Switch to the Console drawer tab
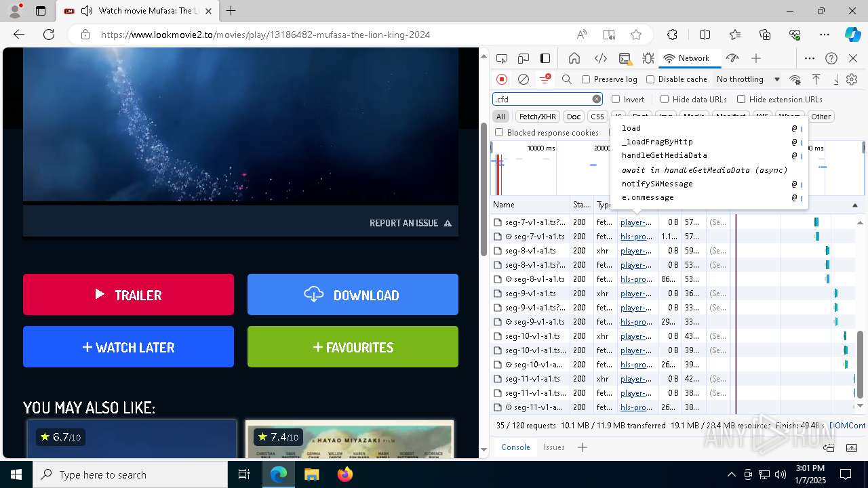The image size is (868, 488). click(x=515, y=447)
